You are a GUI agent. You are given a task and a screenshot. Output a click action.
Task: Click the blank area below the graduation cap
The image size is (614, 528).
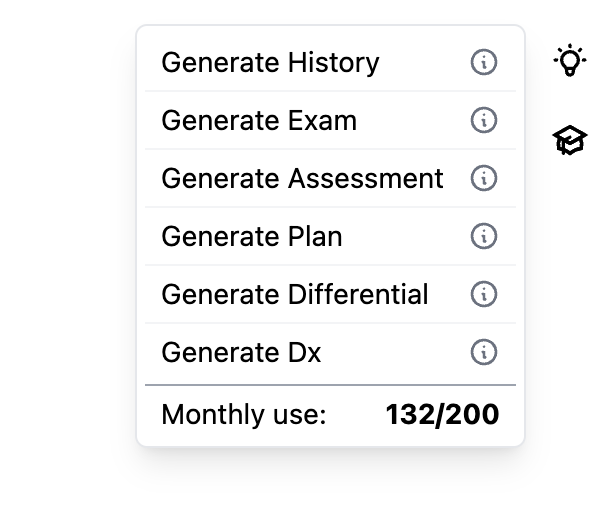point(570,300)
